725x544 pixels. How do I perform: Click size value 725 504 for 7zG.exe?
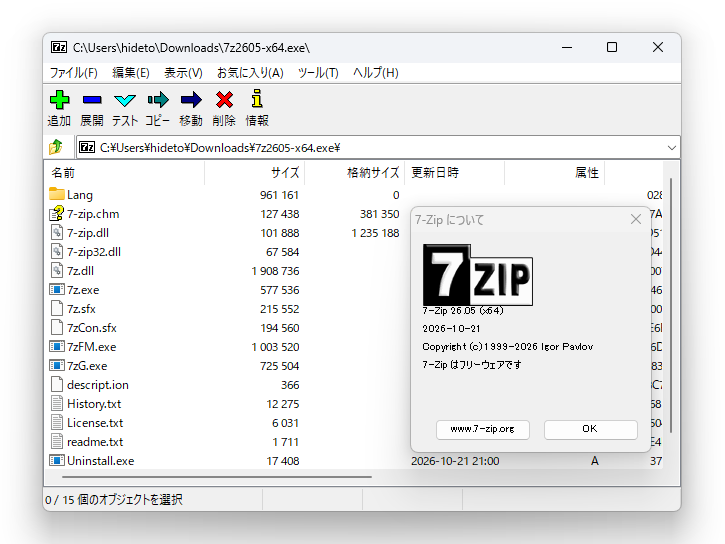point(280,366)
